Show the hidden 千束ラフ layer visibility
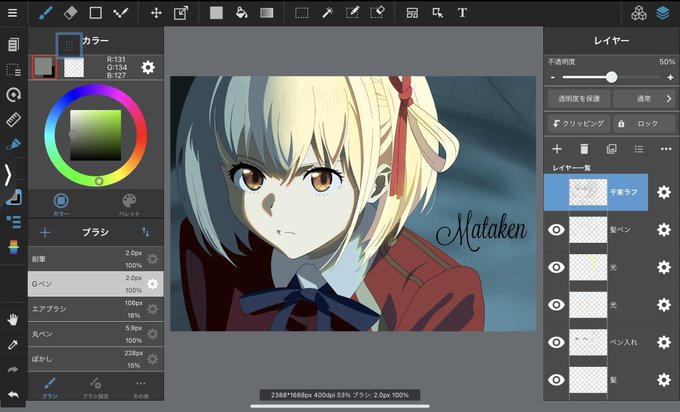This screenshot has width=680, height=412. point(556,192)
